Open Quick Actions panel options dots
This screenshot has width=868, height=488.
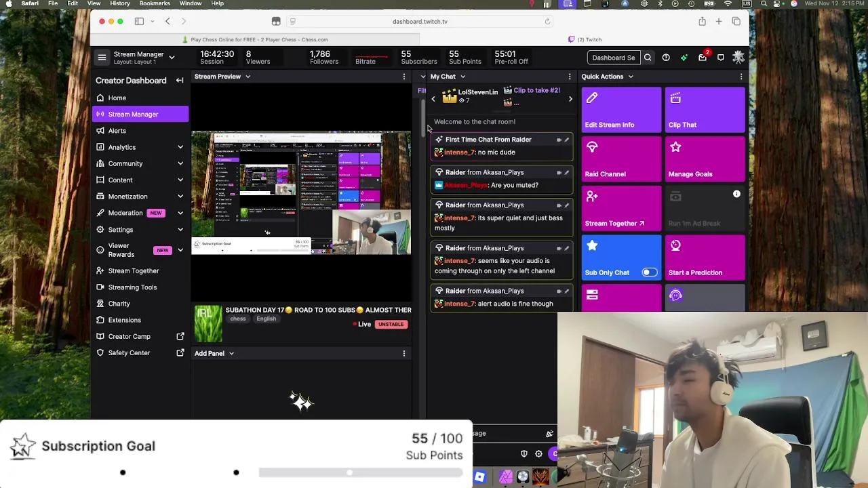coord(741,77)
